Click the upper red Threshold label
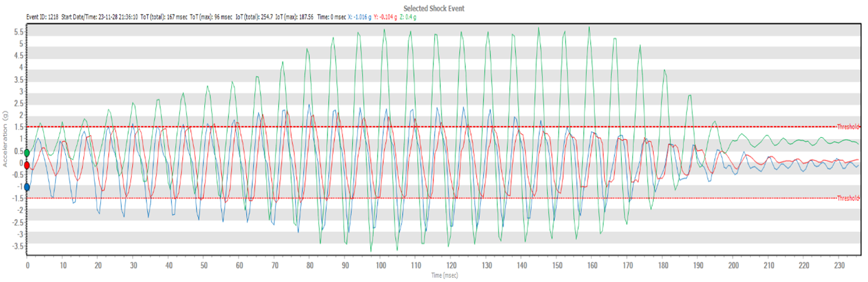This screenshot has height=282, width=868. [x=849, y=127]
